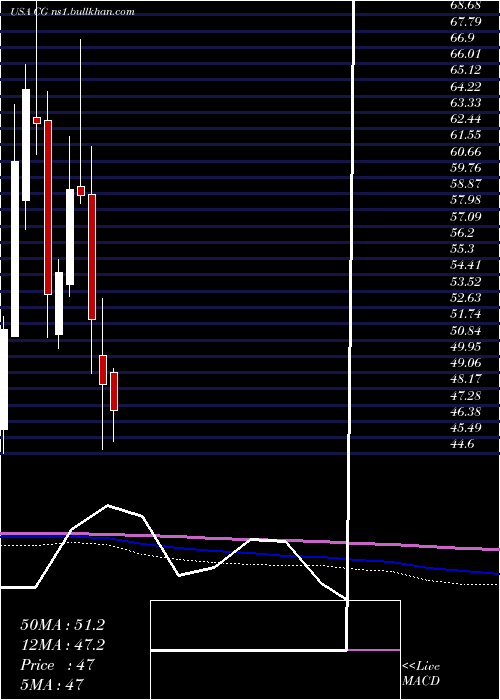The image size is (500, 700).
Task: Click the 45.49 price axis label
Action: pyautogui.click(x=466, y=429)
